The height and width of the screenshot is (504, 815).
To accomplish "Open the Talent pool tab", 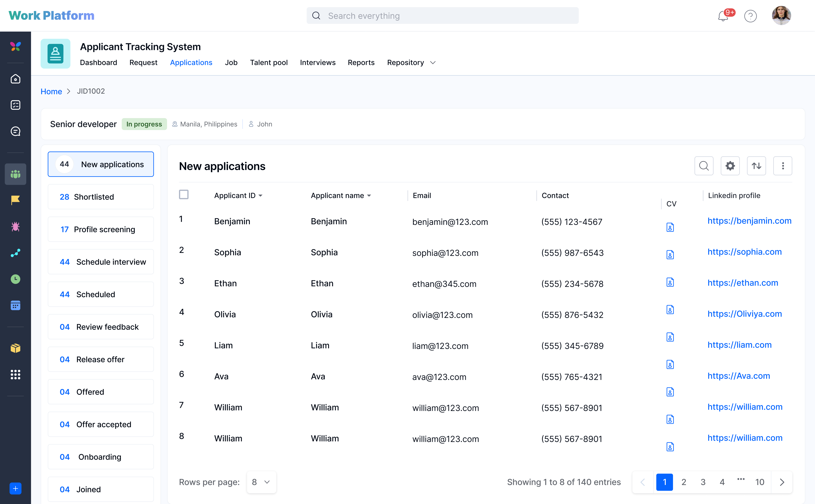I will pyautogui.click(x=269, y=63).
